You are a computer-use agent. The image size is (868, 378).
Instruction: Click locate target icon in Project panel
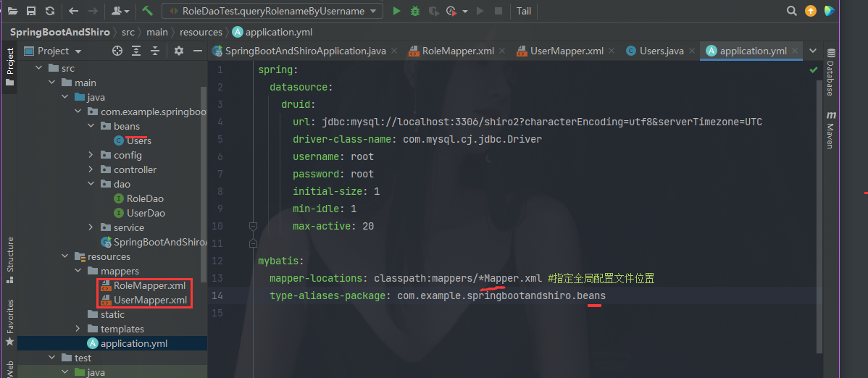pos(117,51)
